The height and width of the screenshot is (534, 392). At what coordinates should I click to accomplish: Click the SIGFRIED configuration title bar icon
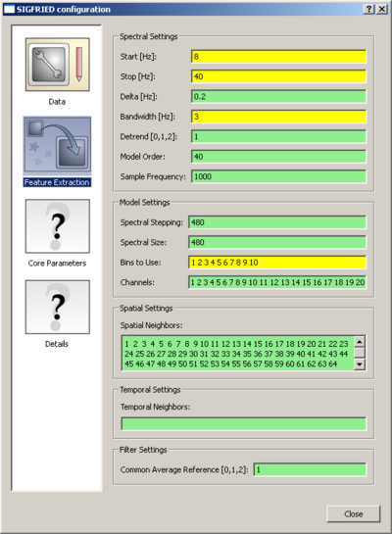pyautogui.click(x=9, y=9)
